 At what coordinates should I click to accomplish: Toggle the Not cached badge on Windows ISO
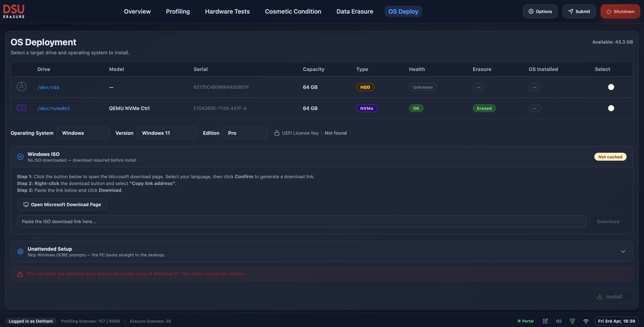click(610, 157)
